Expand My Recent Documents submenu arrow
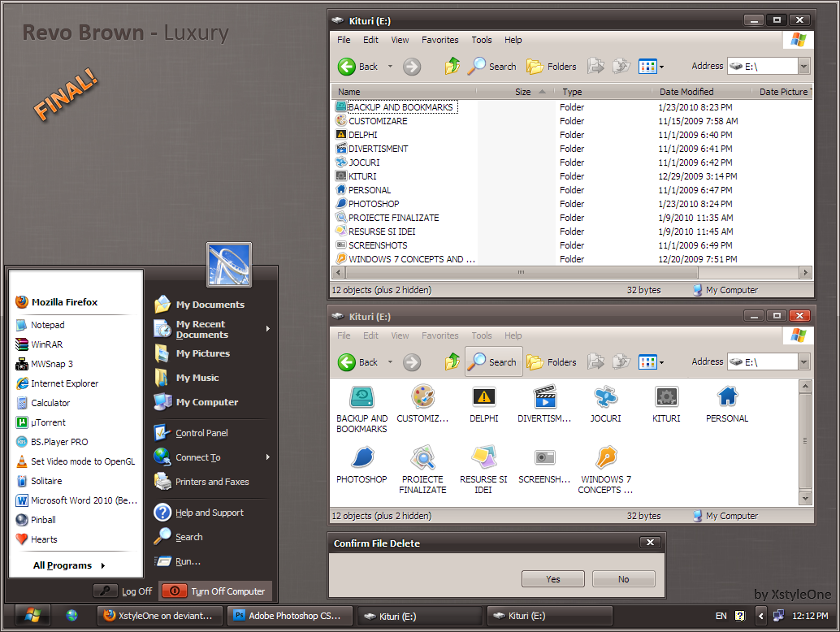 tap(267, 329)
